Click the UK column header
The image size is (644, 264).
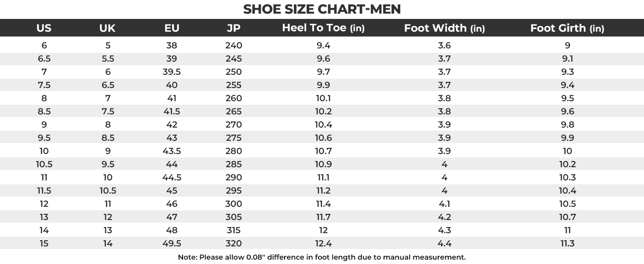point(107,28)
